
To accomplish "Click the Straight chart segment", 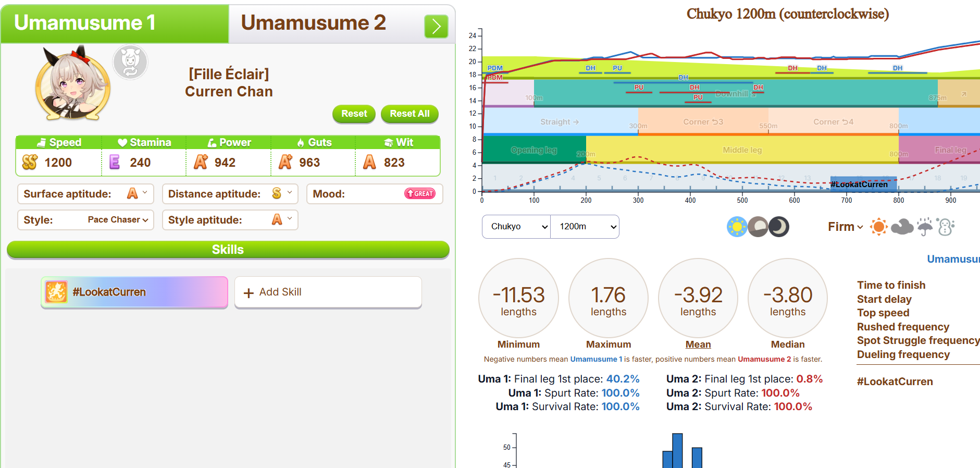I will pos(560,121).
